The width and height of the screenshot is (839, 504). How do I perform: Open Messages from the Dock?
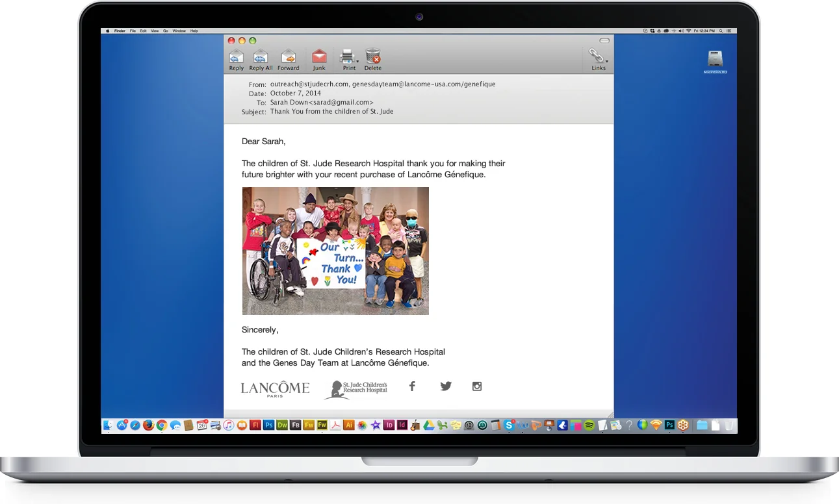175,425
